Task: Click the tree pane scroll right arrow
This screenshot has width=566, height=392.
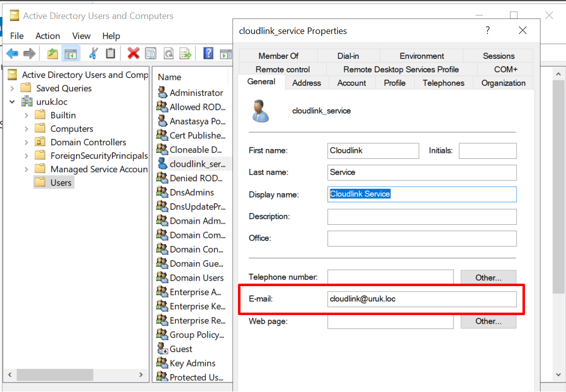Action: tap(141, 375)
